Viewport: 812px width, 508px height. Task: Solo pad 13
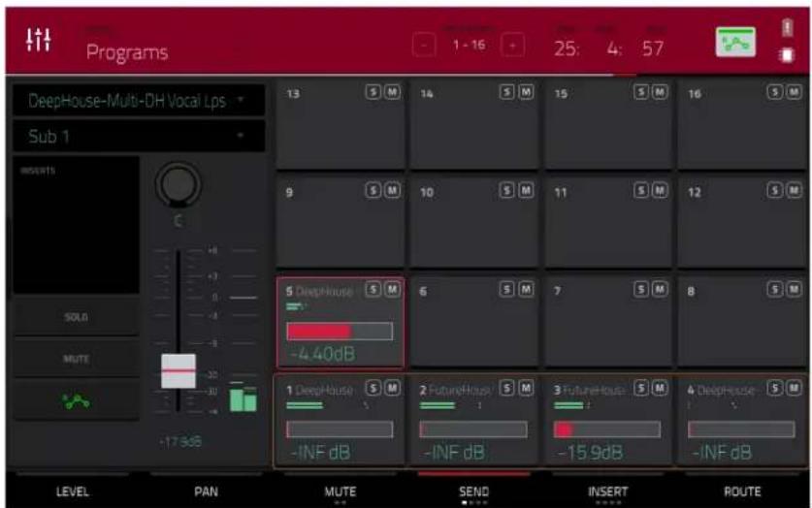tap(373, 92)
